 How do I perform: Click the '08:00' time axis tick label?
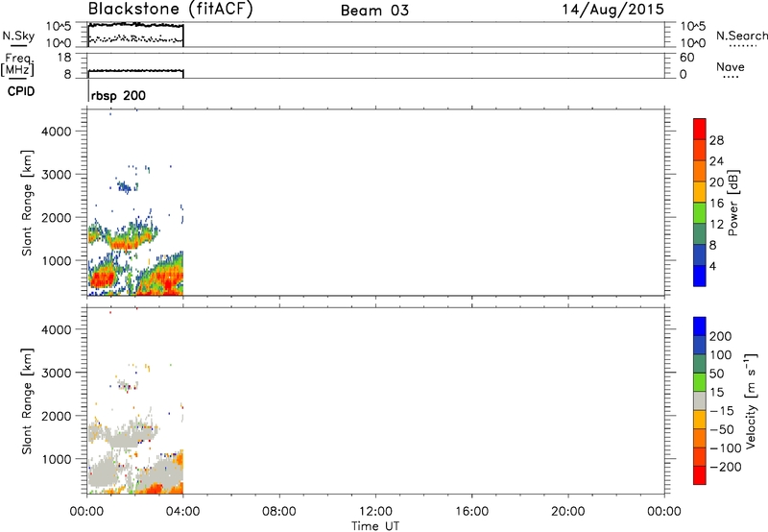click(x=279, y=512)
